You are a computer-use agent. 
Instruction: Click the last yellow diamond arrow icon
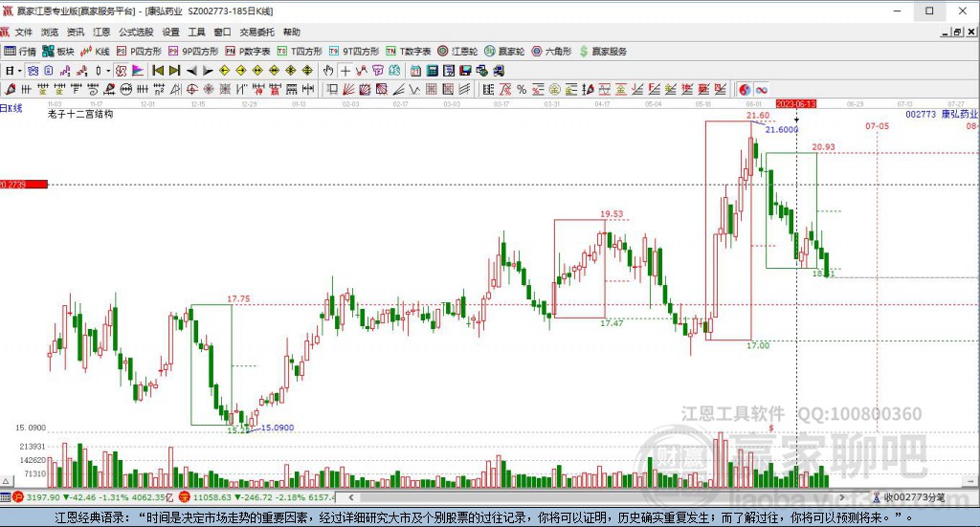pyautogui.click(x=307, y=71)
